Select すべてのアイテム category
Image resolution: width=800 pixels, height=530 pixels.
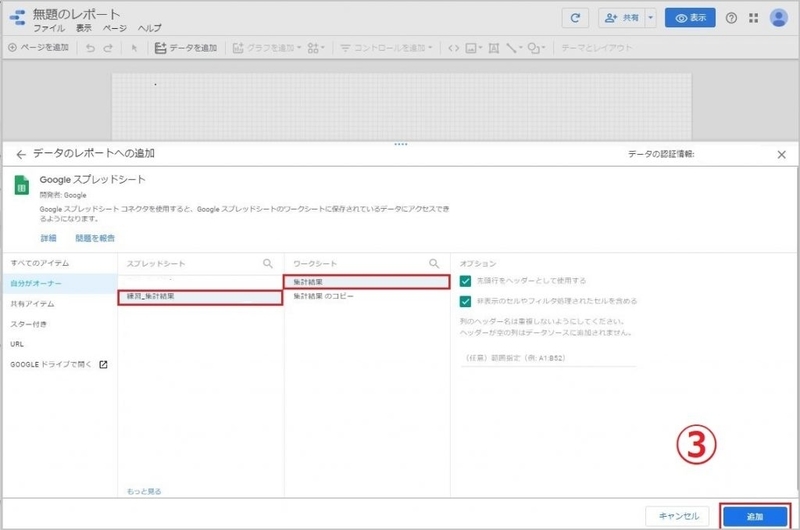pyautogui.click(x=40, y=263)
